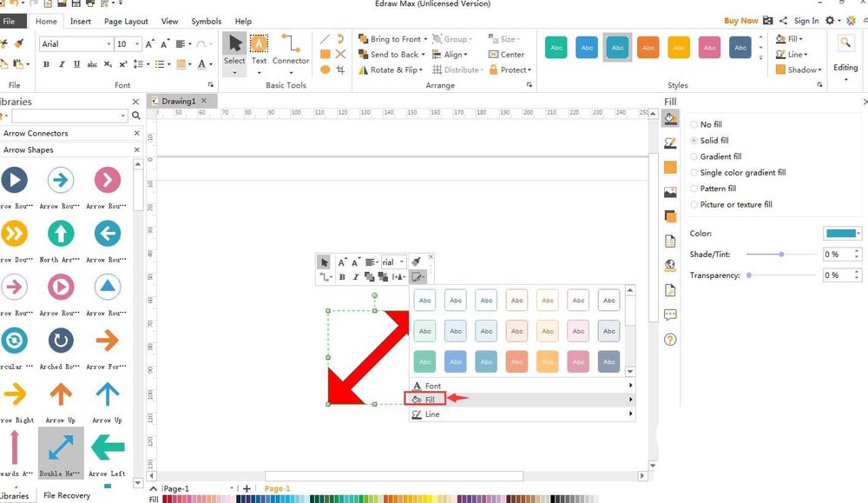This screenshot has width=868, height=503.
Task: Open the font name Arial dropdown
Action: click(x=108, y=44)
